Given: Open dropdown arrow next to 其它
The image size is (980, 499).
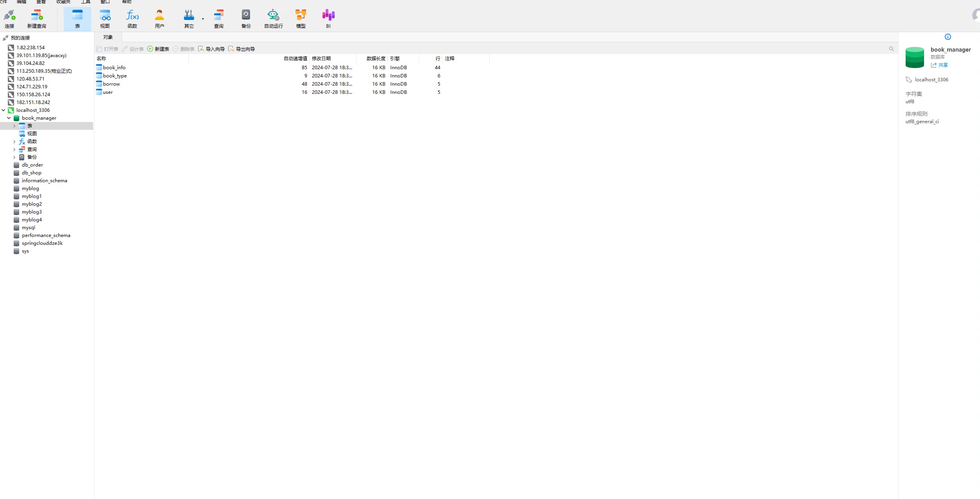Looking at the screenshot, I should pyautogui.click(x=203, y=19).
